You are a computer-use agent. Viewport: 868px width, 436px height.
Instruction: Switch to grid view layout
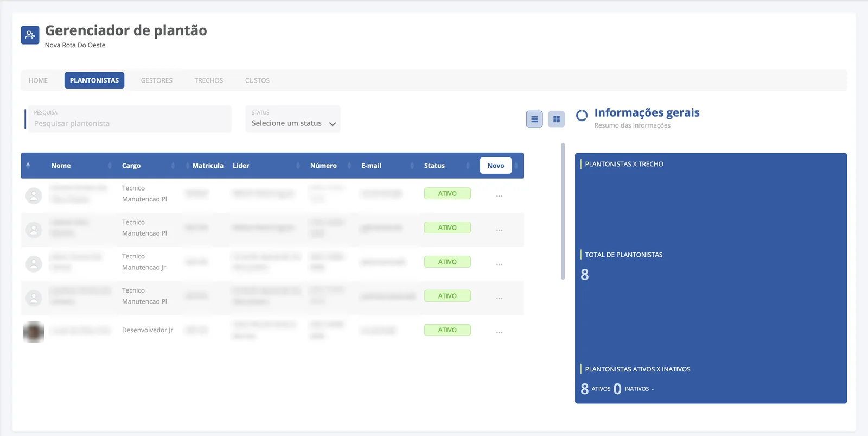557,119
